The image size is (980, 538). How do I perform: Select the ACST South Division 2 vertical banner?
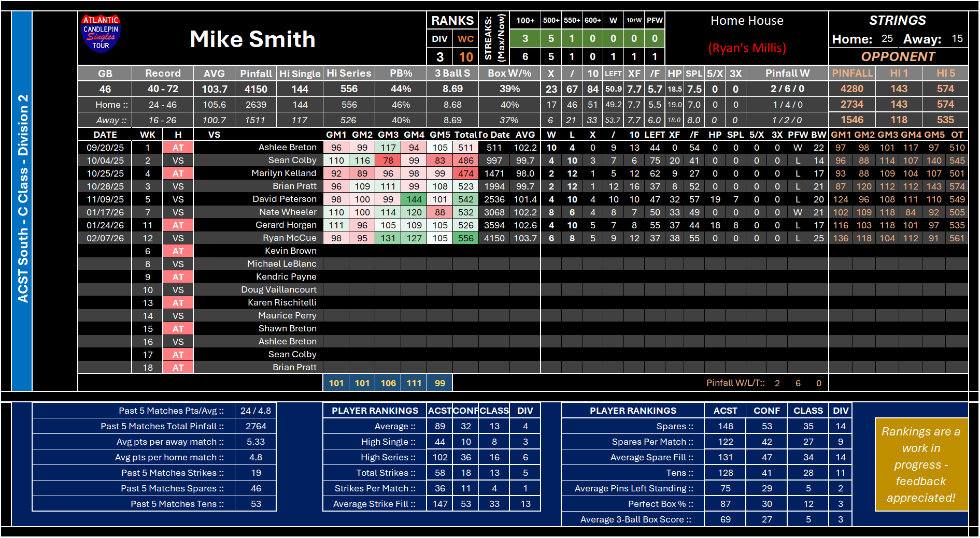[22, 199]
